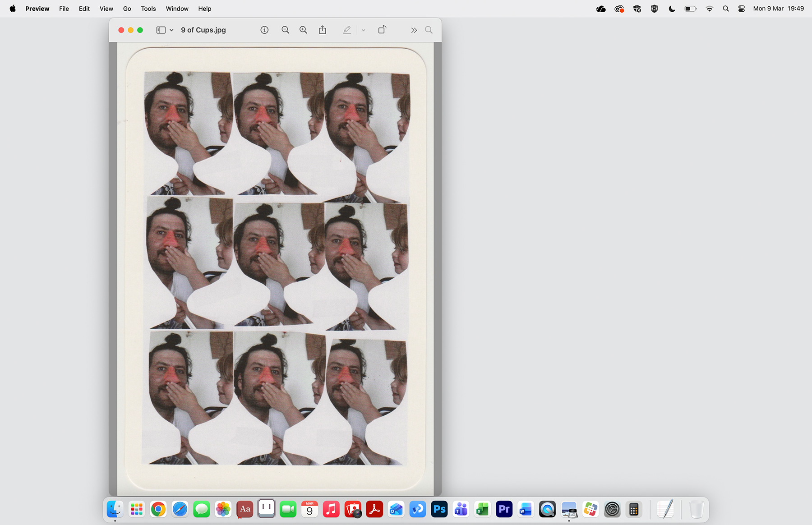Screen dimensions: 812x525
Task: Activate the Markup pen tool
Action: (x=346, y=30)
